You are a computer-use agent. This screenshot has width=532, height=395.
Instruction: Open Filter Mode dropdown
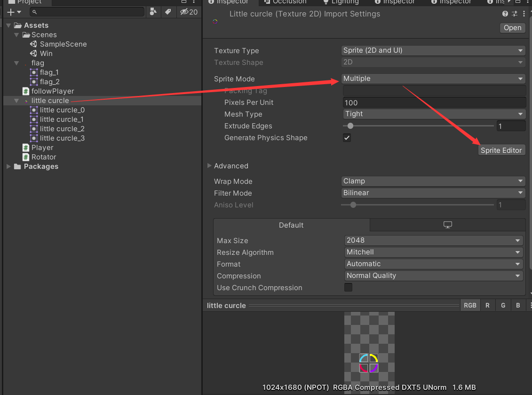433,193
